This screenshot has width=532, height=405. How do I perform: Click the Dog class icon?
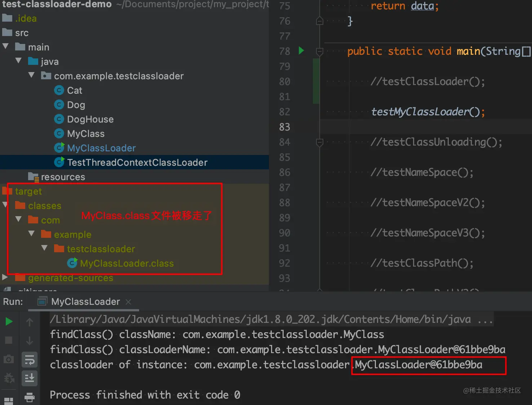pyautogui.click(x=59, y=104)
